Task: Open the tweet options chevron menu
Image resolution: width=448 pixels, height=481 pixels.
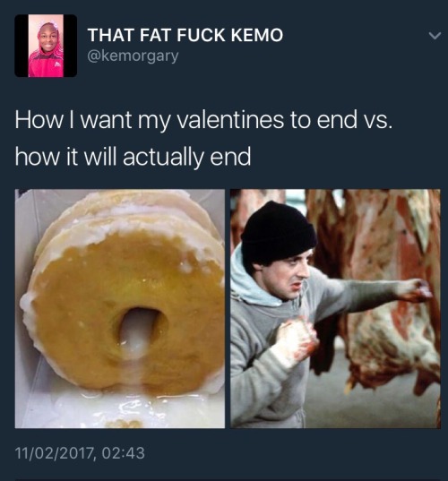Action: click(435, 36)
